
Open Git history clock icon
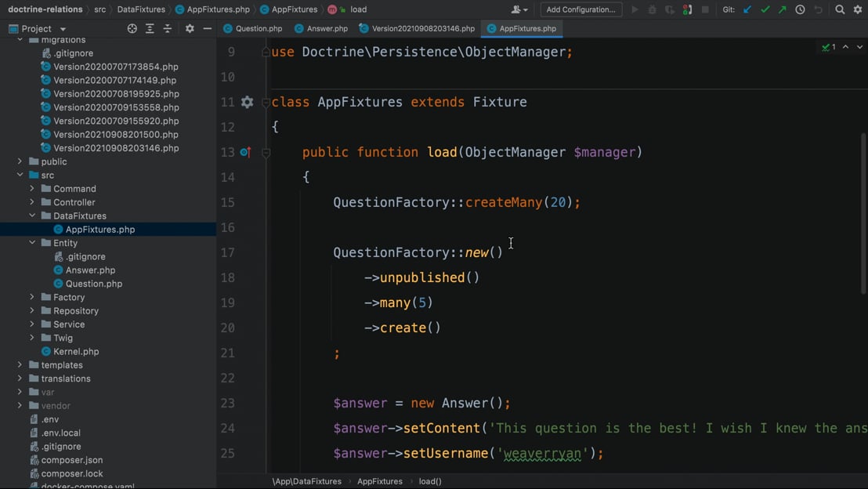click(800, 9)
